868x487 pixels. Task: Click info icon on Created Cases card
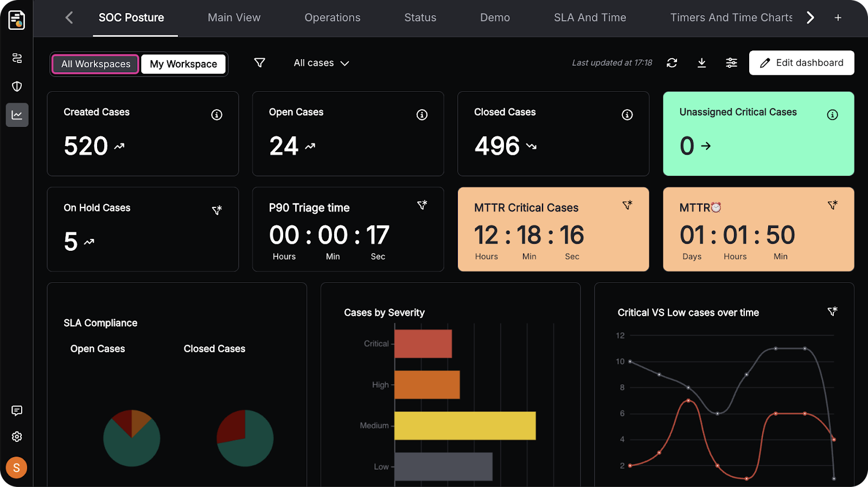[216, 115]
